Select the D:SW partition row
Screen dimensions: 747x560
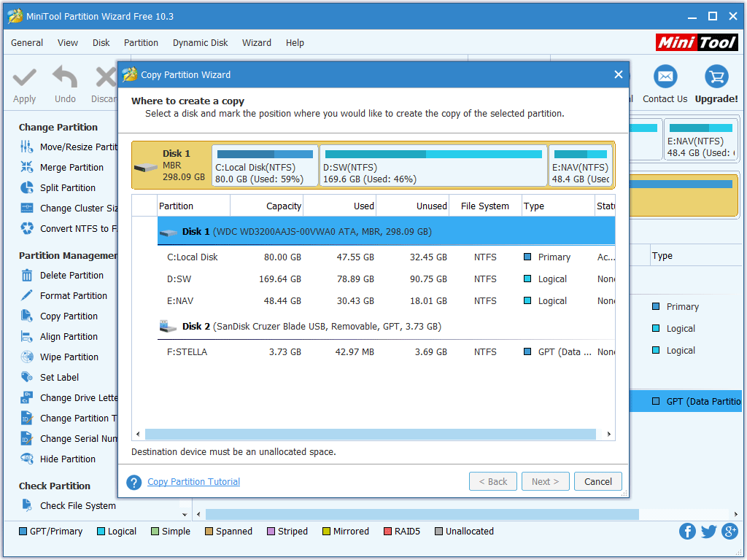[x=386, y=279]
